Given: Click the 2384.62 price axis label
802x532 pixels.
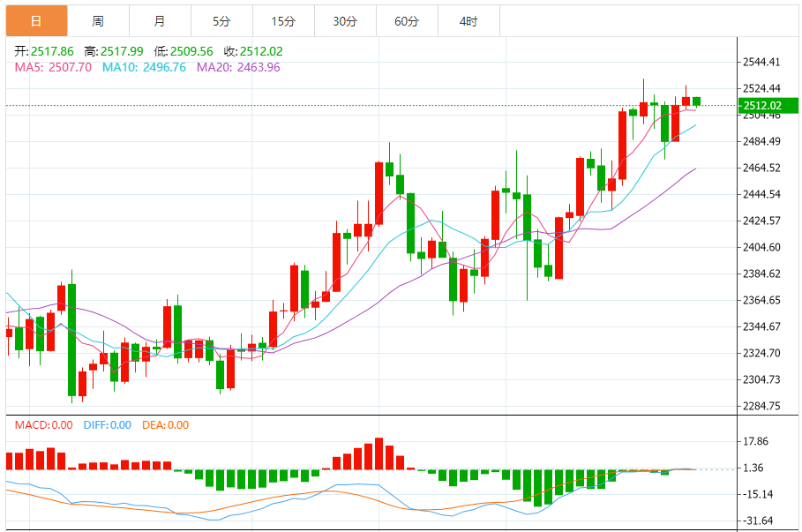Looking at the screenshot, I should click(x=761, y=273).
